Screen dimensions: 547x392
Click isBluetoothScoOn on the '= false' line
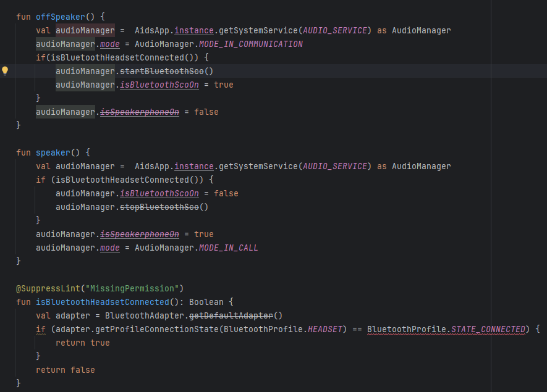coord(159,193)
